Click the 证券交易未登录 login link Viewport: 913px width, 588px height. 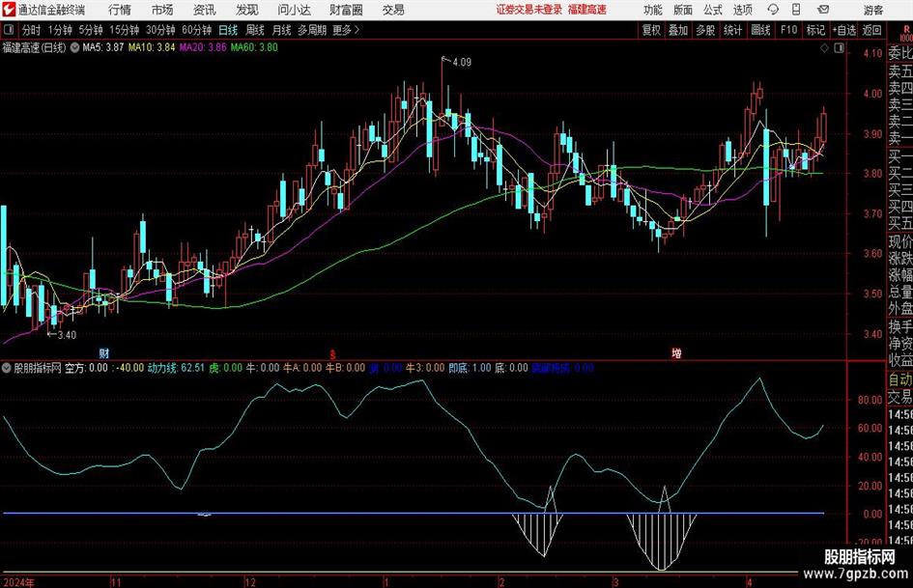[529, 10]
